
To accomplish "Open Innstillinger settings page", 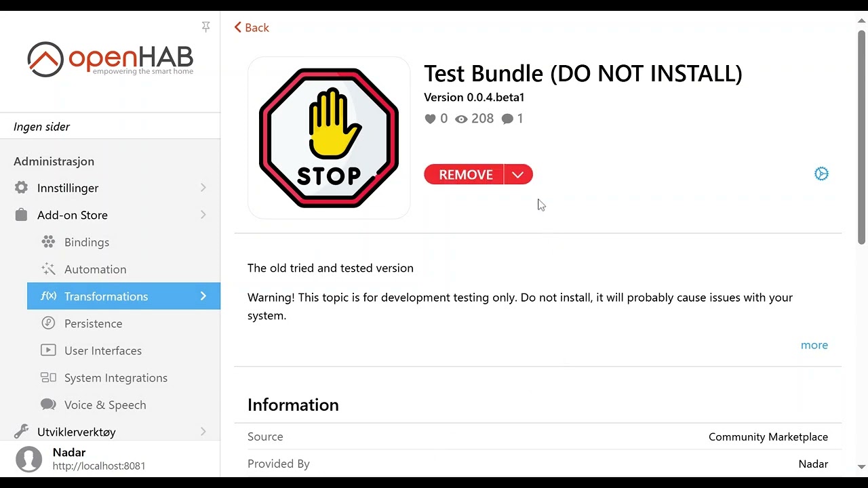I will [110, 188].
